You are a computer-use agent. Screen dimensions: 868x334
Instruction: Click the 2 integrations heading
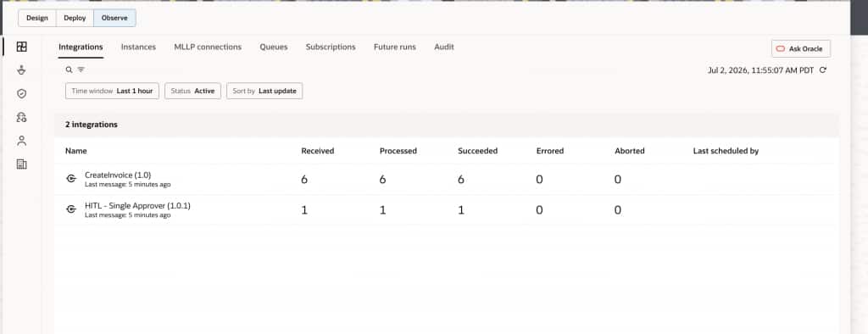(92, 125)
